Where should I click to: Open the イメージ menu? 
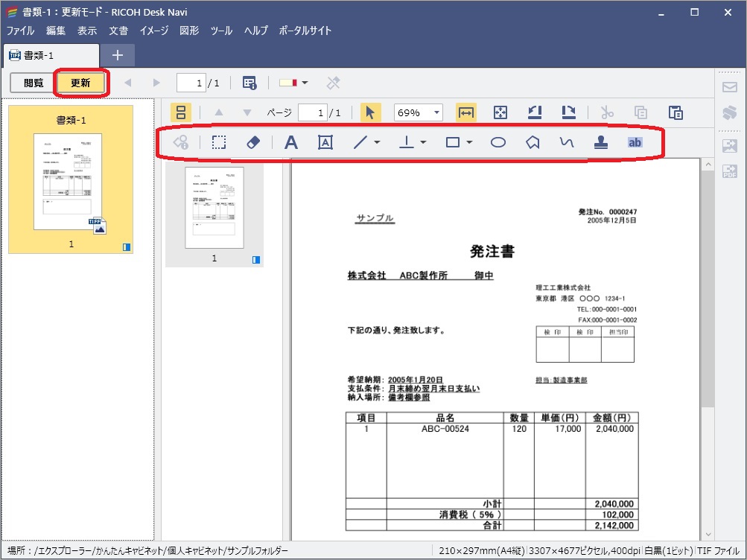154,31
